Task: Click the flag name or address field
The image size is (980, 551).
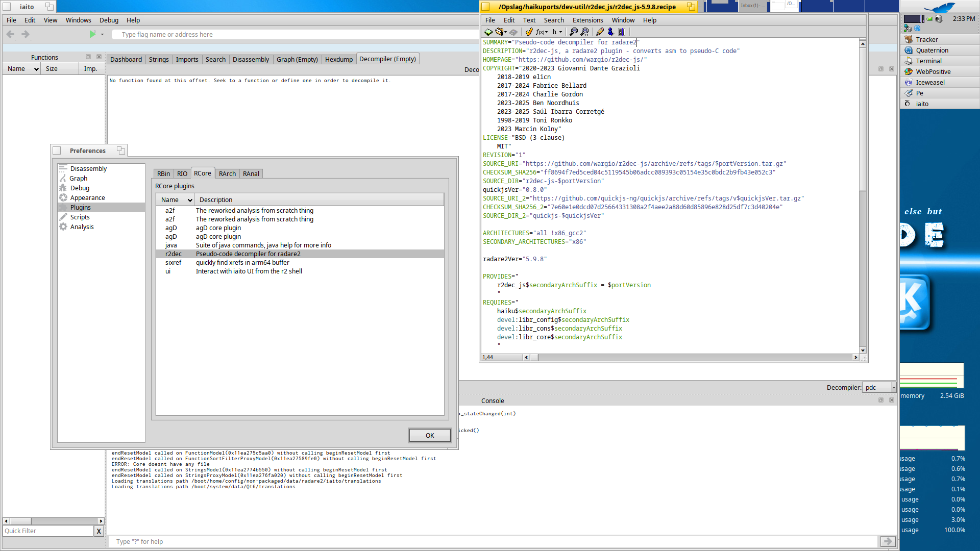Action: [295, 34]
